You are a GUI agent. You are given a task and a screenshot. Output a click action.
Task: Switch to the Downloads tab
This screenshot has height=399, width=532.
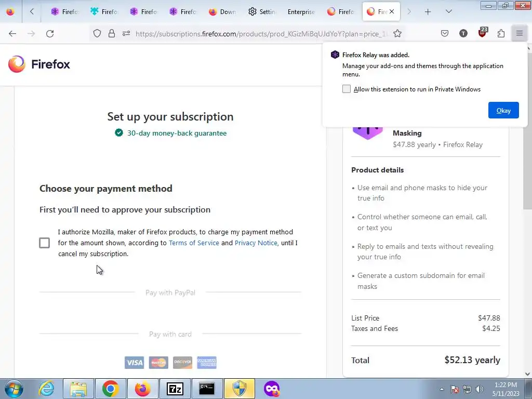point(222,11)
